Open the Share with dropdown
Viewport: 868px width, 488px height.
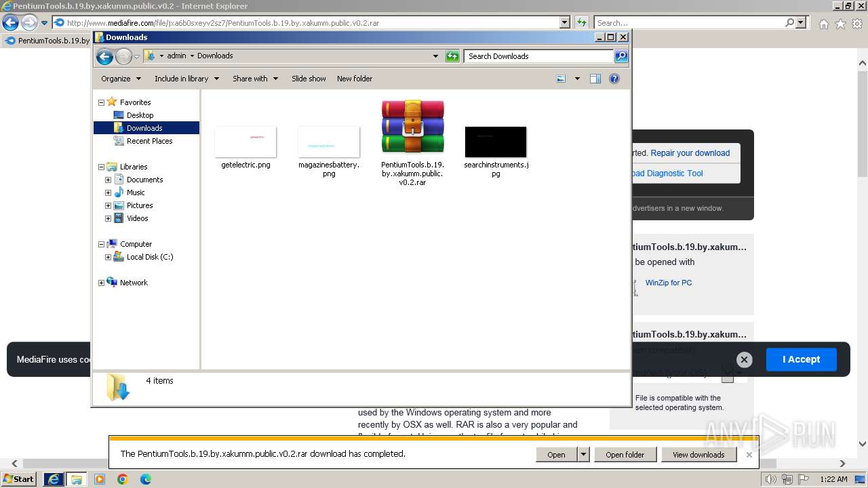point(256,79)
